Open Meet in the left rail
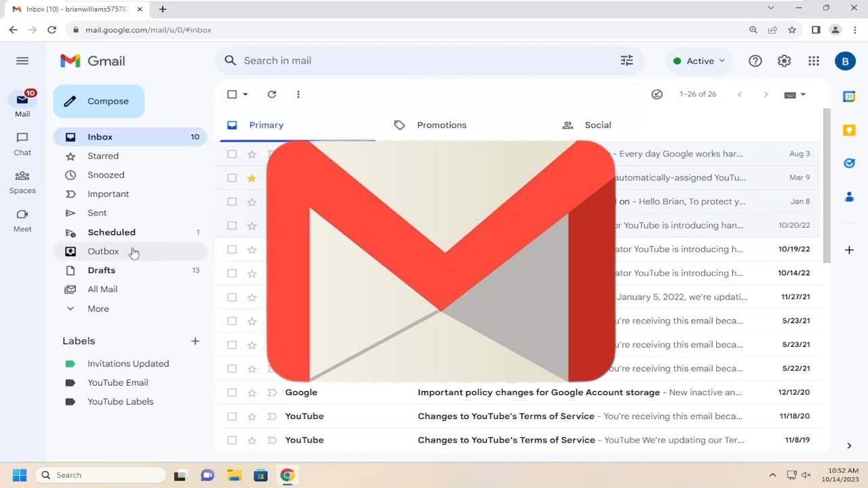This screenshot has height=488, width=868. point(22,220)
